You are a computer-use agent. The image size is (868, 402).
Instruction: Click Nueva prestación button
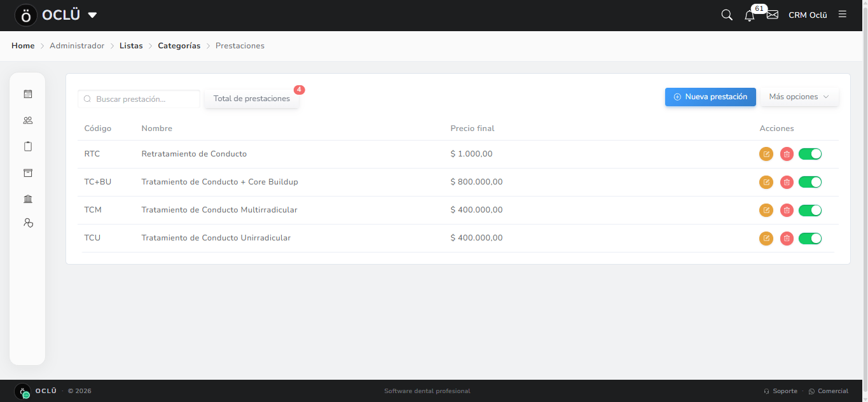point(710,97)
